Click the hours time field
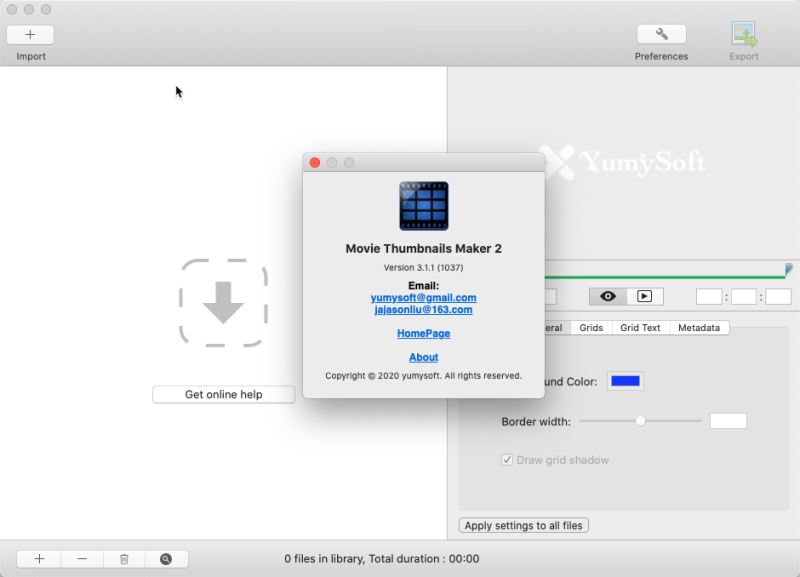This screenshot has height=577, width=800. [x=709, y=296]
